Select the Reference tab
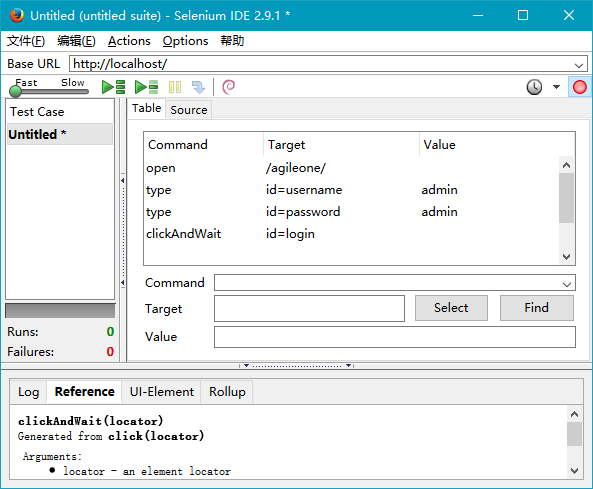This screenshot has width=593, height=489. (84, 392)
